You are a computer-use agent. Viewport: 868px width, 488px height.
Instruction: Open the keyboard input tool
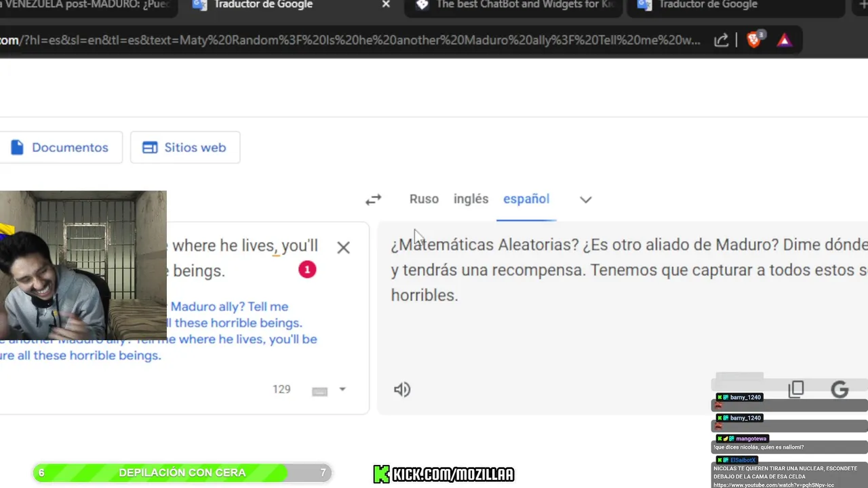pos(319,390)
